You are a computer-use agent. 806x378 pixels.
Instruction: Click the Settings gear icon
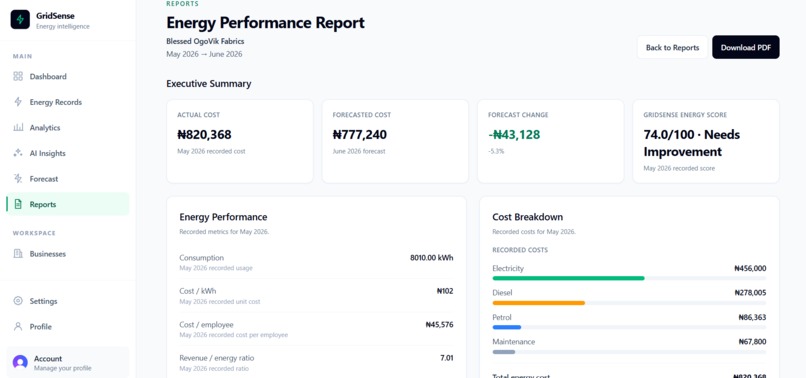18,301
